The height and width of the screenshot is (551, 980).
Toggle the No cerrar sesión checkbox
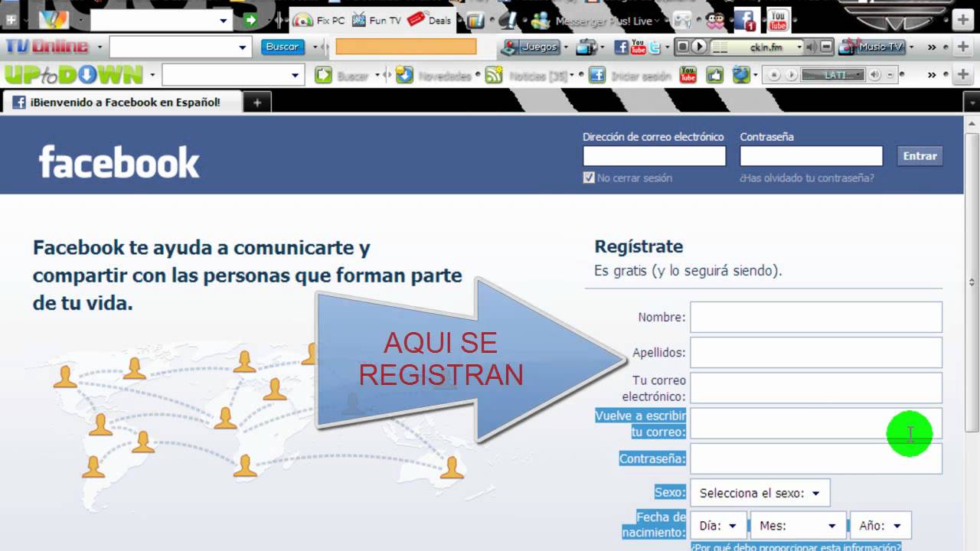pos(589,178)
